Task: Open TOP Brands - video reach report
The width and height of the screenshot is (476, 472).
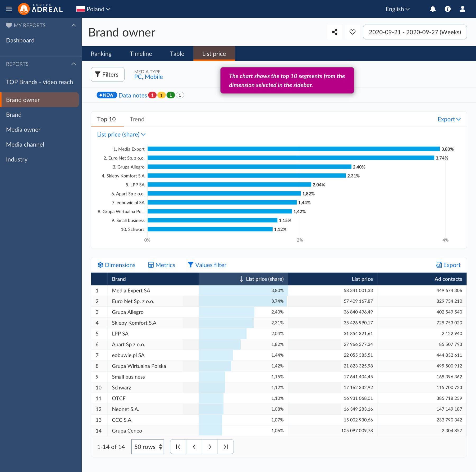Action: tap(39, 82)
